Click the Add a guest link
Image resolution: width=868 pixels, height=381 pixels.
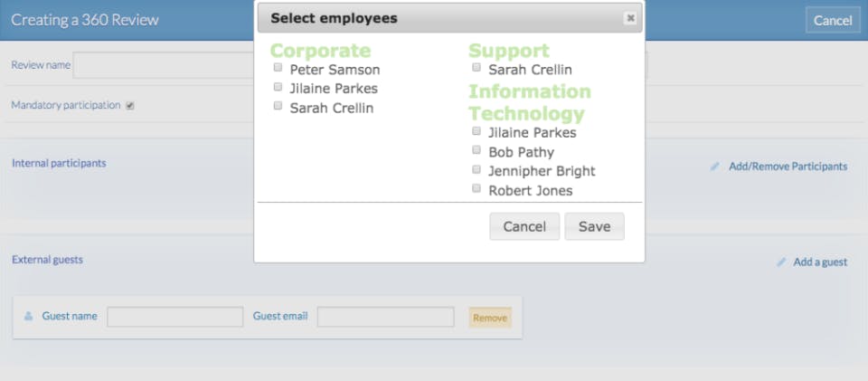click(x=820, y=262)
